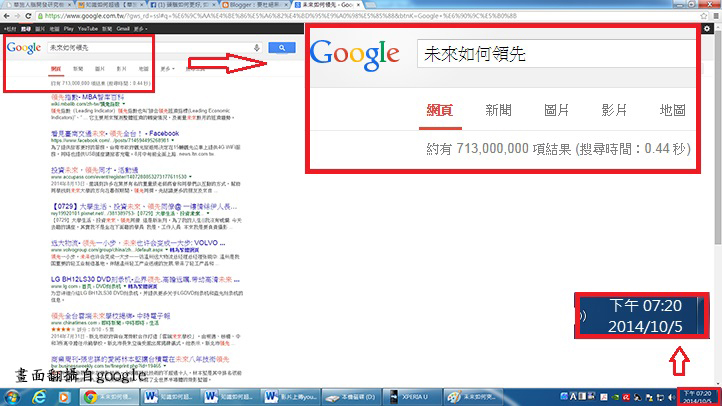Click the Google logo beside the small search box
Screen dimensions: 722x406
click(x=24, y=47)
